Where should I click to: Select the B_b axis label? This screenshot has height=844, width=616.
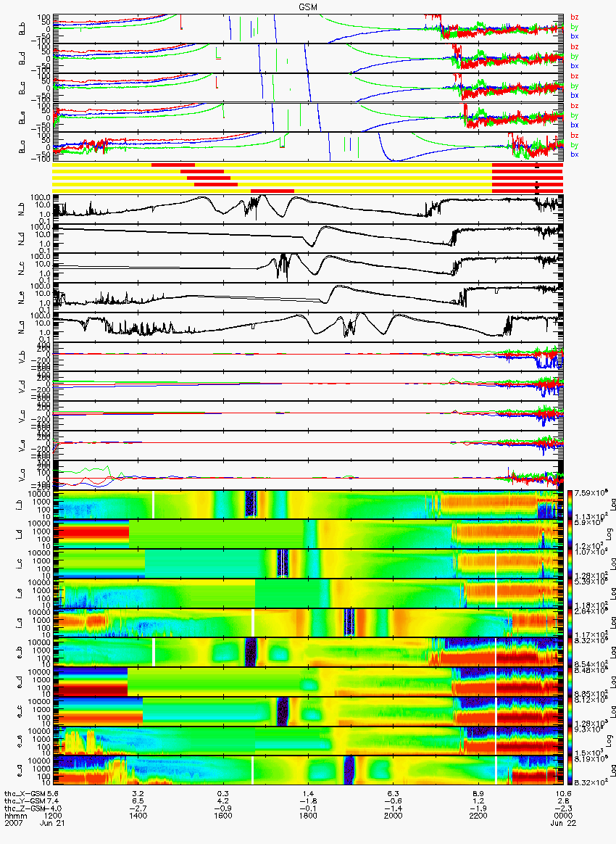click(22, 29)
